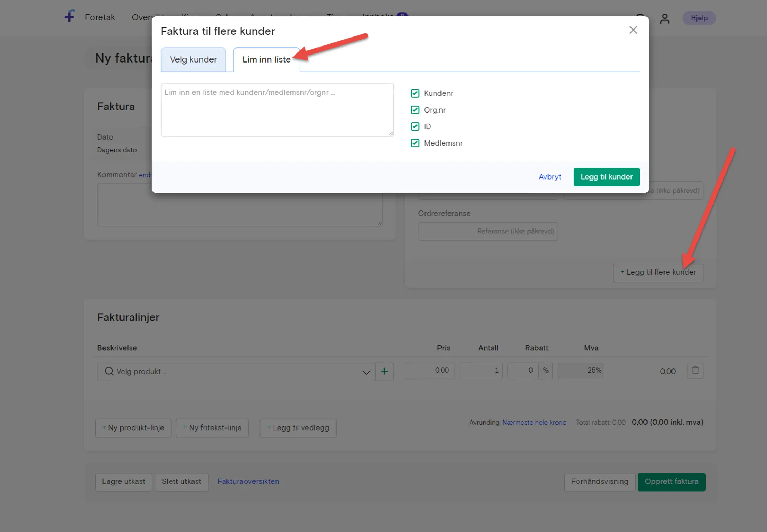
Task: Delete invoice line with trash icon
Action: click(x=695, y=371)
